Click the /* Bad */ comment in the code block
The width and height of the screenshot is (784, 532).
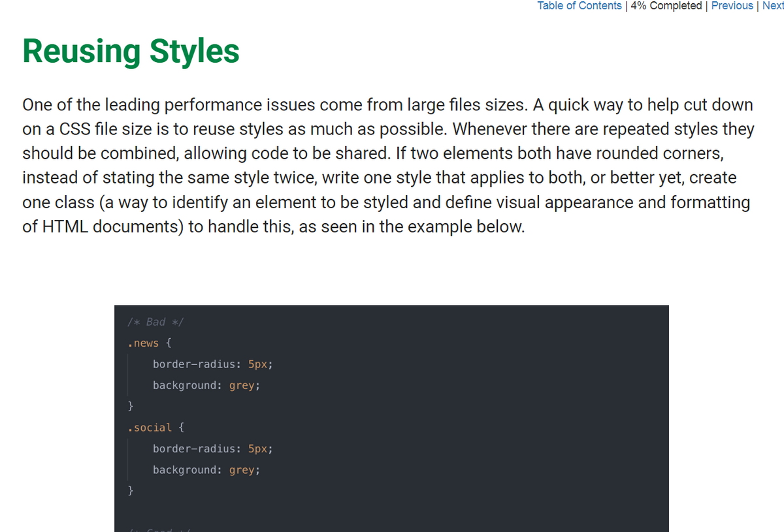[x=154, y=321]
